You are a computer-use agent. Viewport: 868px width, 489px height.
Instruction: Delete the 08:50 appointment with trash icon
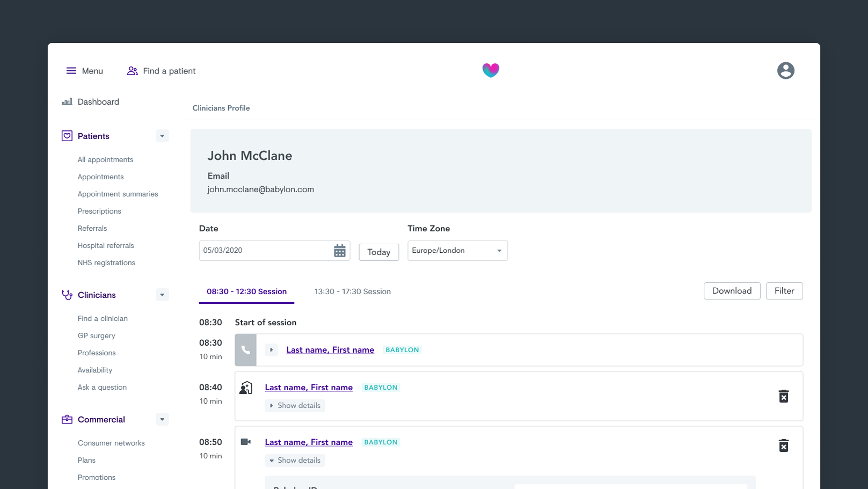[784, 446]
